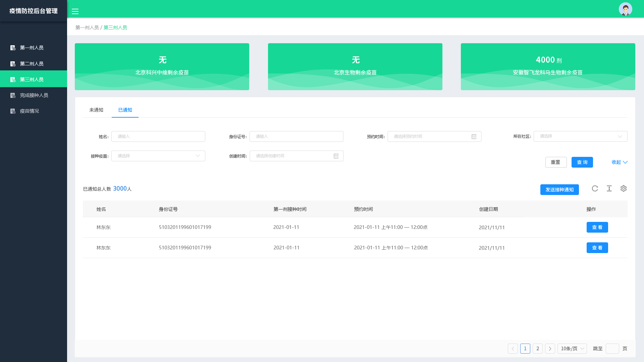Viewport: 644px width, 362px height.
Task: Switch to the 未通知 tab
Action: (96, 110)
